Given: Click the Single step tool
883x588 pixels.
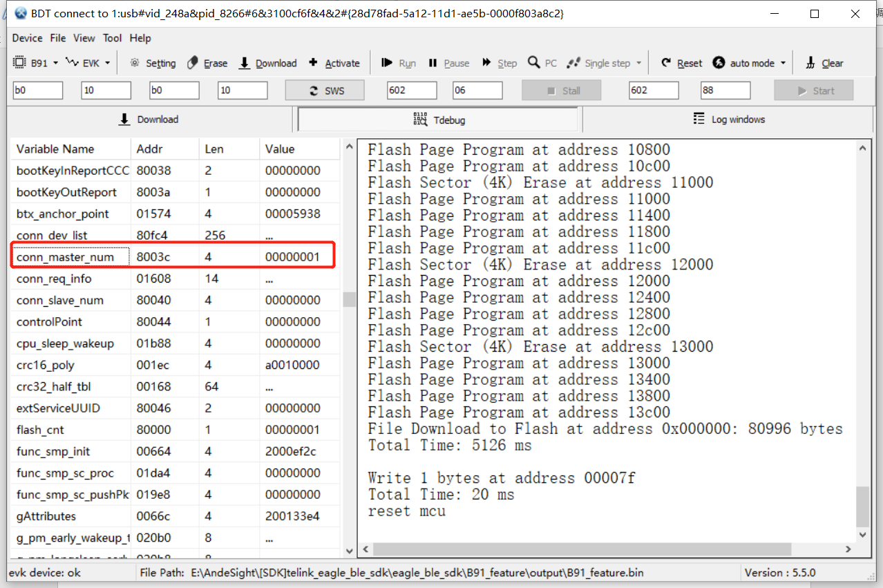Looking at the screenshot, I should (x=599, y=63).
